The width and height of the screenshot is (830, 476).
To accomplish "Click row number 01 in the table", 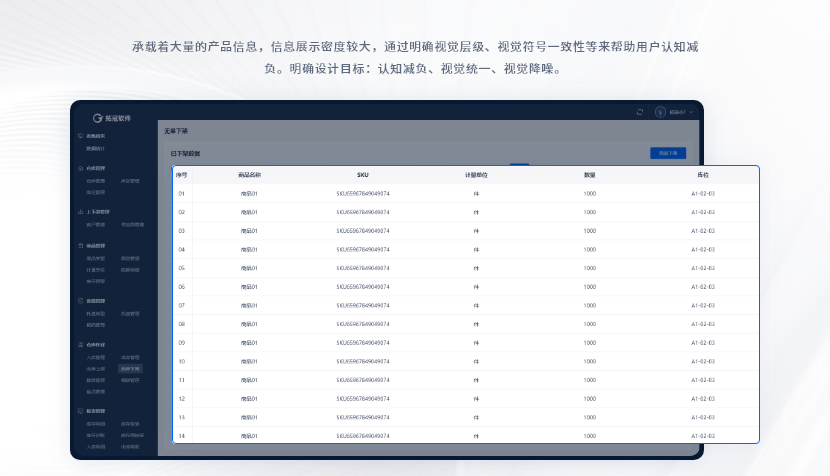I will 182,194.
